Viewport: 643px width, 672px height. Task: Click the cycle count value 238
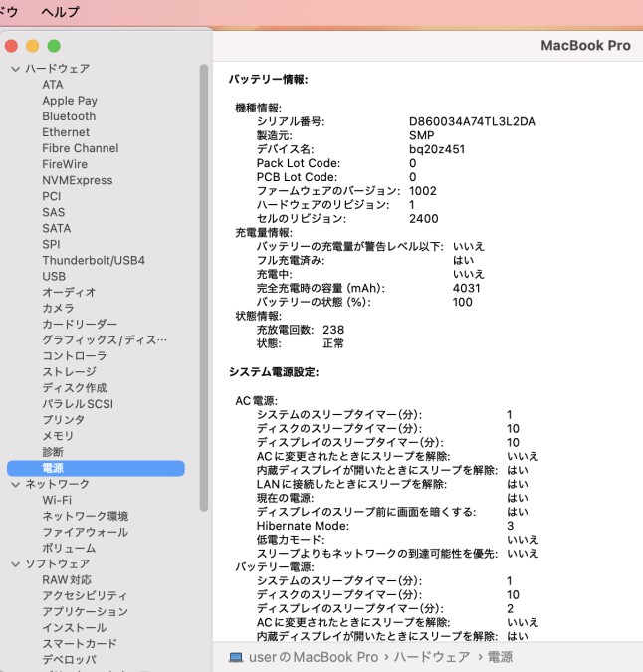tap(333, 330)
